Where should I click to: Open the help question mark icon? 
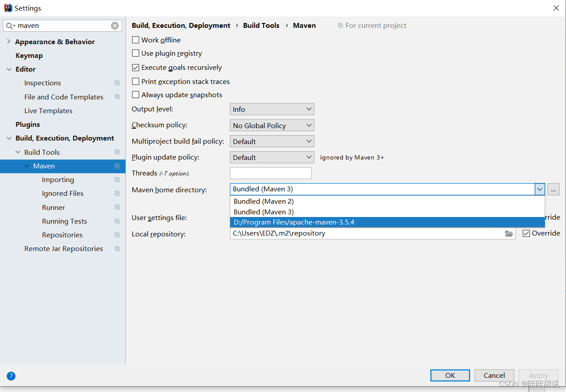[x=11, y=376]
